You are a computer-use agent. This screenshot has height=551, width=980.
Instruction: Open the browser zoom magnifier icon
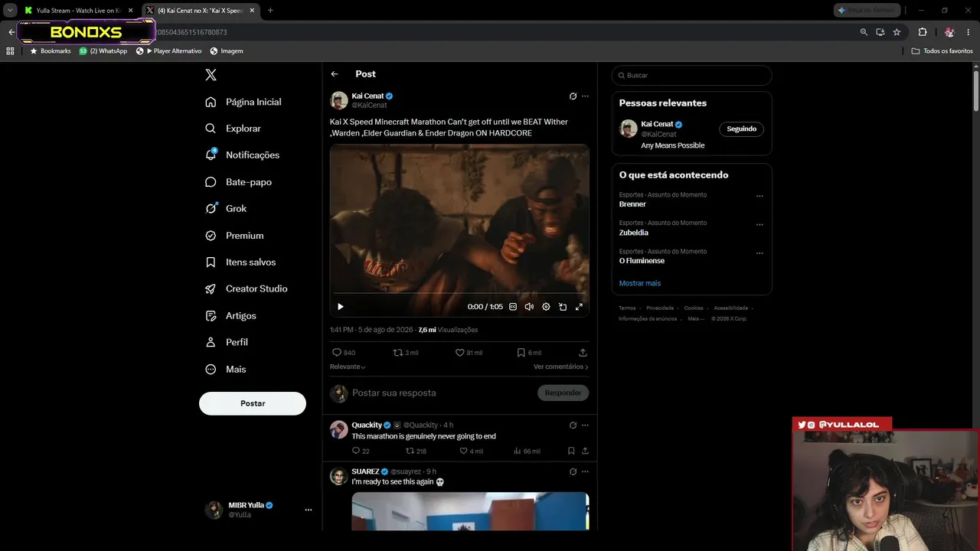864,32
